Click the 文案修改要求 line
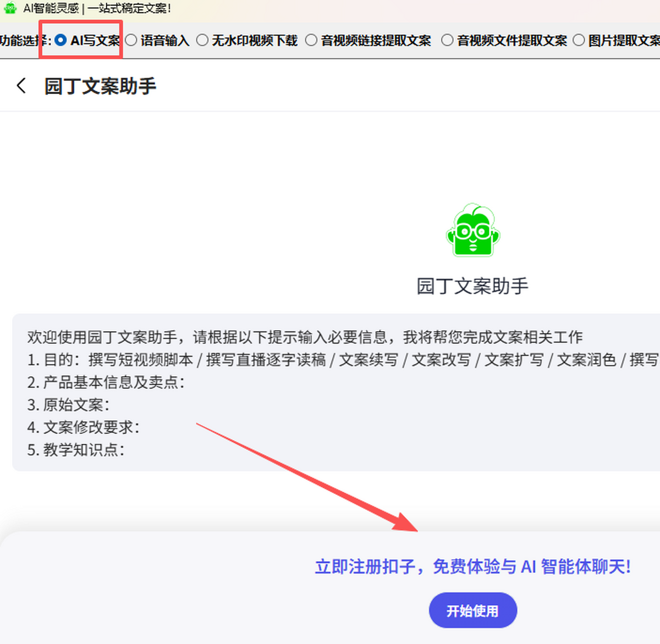The width and height of the screenshot is (660, 644). [x=84, y=427]
